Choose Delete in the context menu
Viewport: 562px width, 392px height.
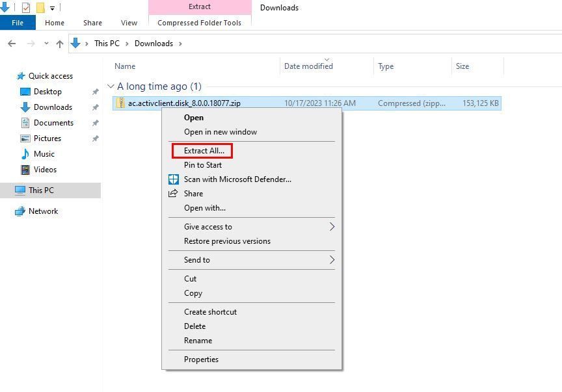[252, 326]
